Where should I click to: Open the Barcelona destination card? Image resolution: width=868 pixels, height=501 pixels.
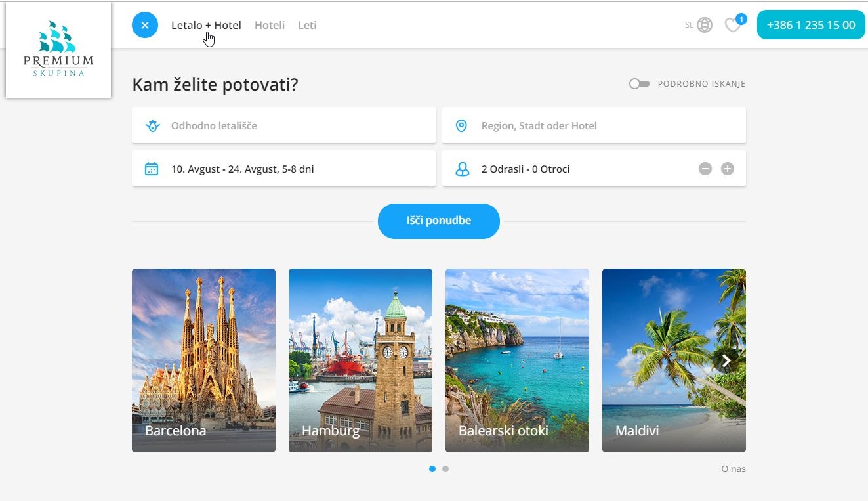pos(203,360)
